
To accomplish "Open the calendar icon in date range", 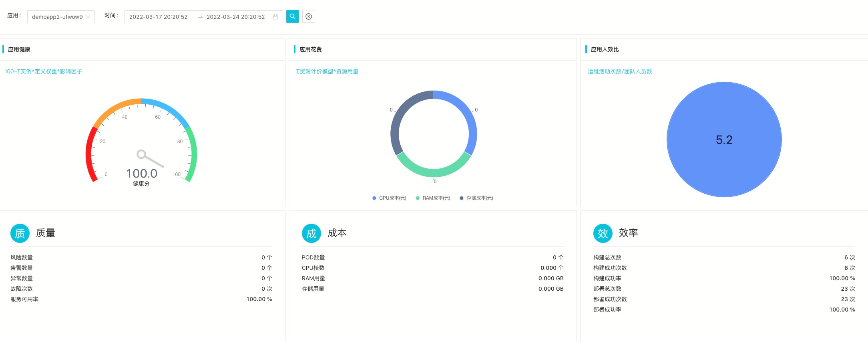I will 275,17.
